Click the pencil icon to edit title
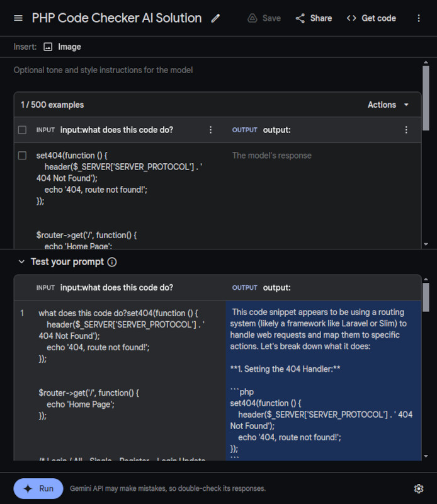The height and width of the screenshot is (504, 437). coord(216,18)
